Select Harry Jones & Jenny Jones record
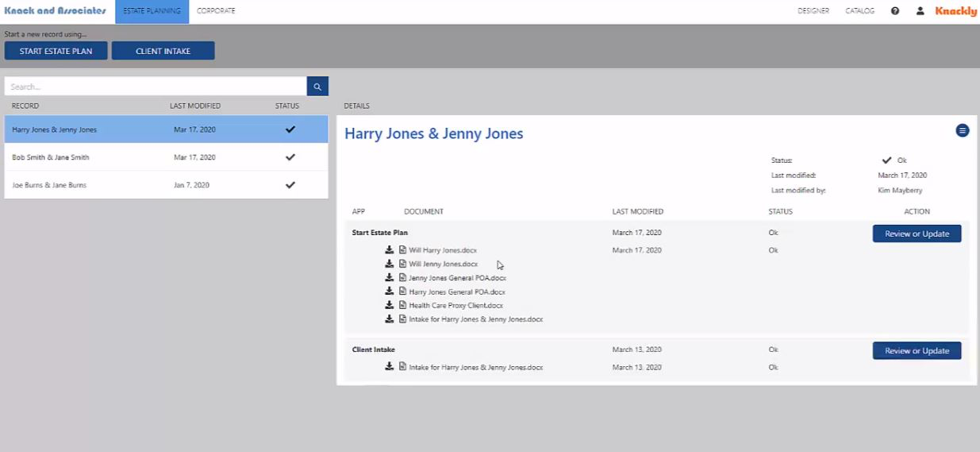 [166, 129]
